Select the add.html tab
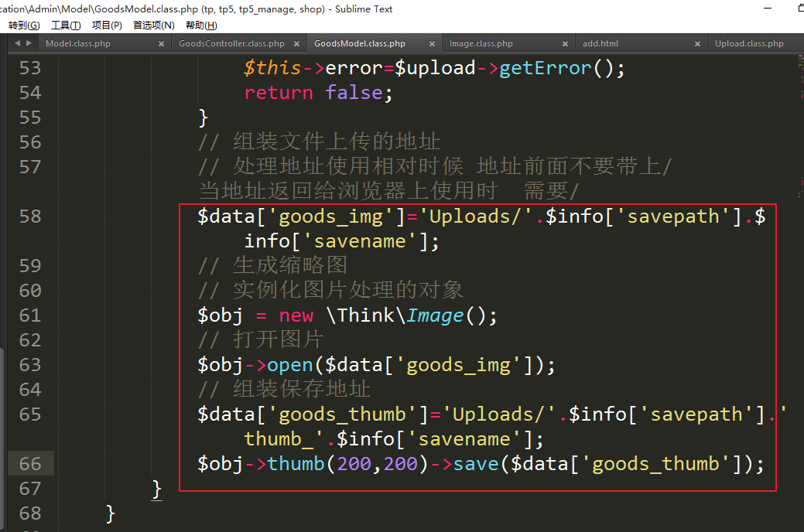The width and height of the screenshot is (804, 532). pos(600,44)
